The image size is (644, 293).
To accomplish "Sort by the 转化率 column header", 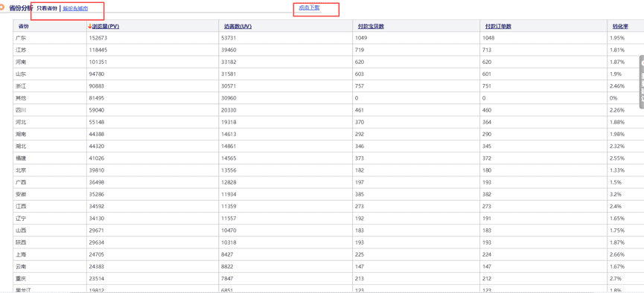I will point(620,26).
